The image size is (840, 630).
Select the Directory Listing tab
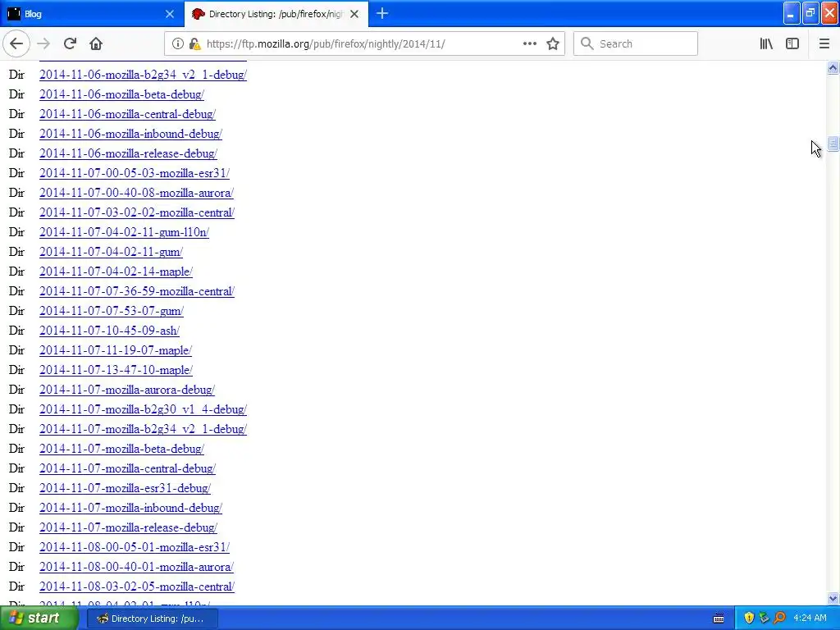coord(276,14)
